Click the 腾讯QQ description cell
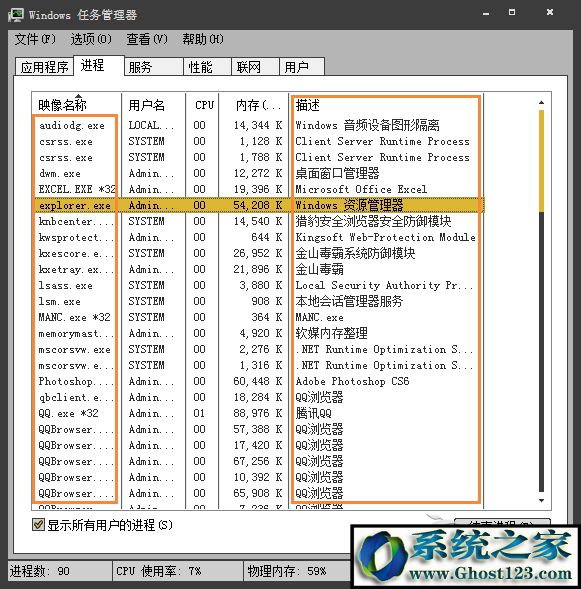581x589 pixels. pyautogui.click(x=313, y=413)
